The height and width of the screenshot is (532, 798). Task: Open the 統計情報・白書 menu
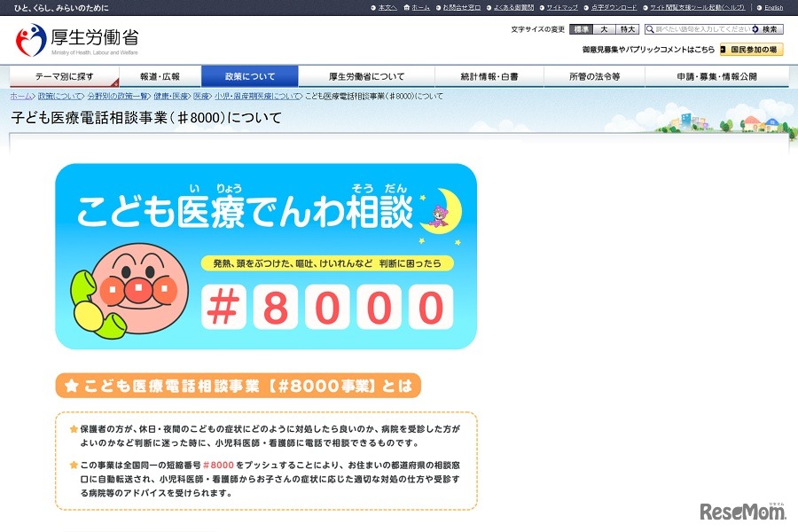489,76
